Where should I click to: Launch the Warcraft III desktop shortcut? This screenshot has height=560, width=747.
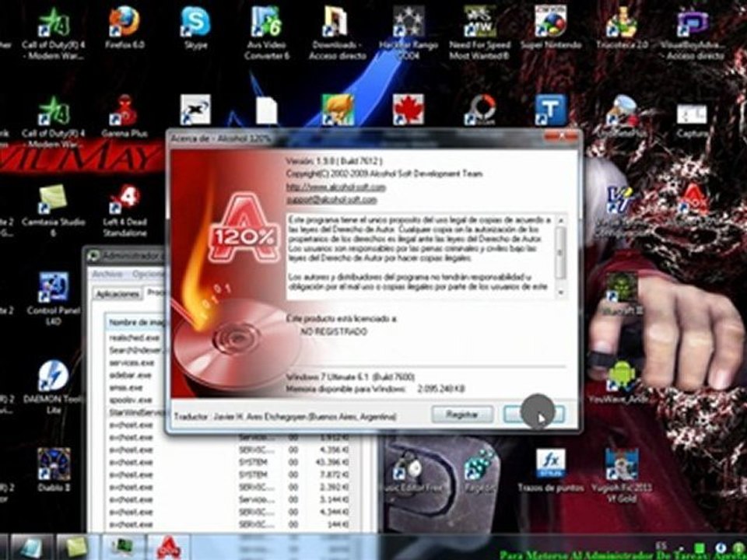[x=622, y=293]
